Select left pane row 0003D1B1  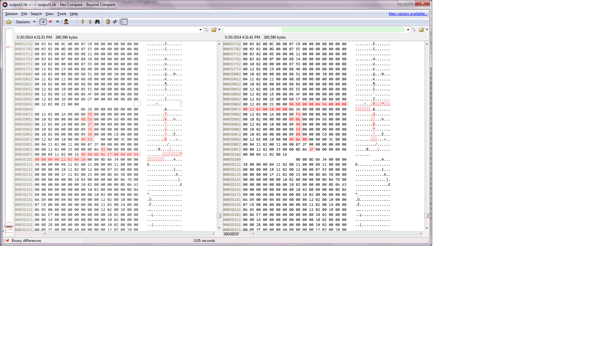click(99, 215)
